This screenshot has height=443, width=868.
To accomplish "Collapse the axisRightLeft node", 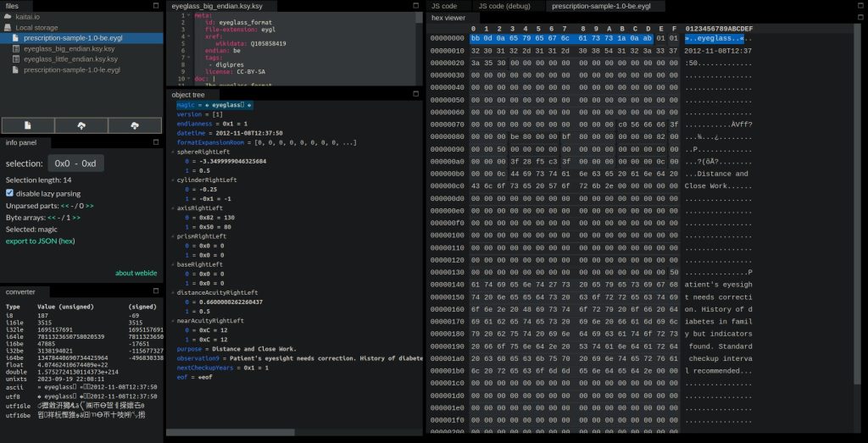I will (x=173, y=208).
